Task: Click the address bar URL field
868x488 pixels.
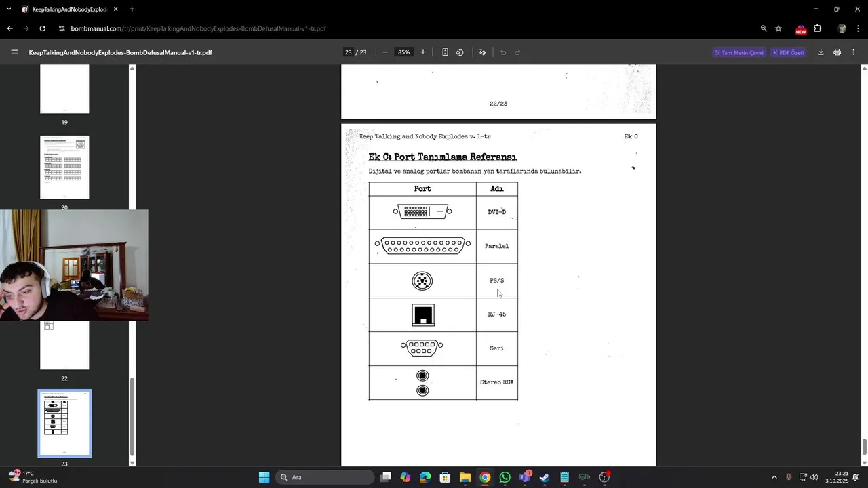Action: coord(407,28)
